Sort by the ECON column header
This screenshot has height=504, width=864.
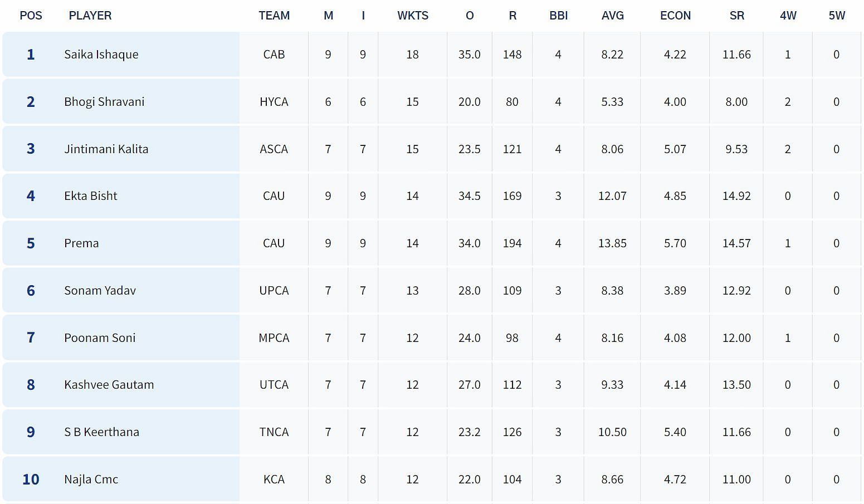(x=675, y=16)
